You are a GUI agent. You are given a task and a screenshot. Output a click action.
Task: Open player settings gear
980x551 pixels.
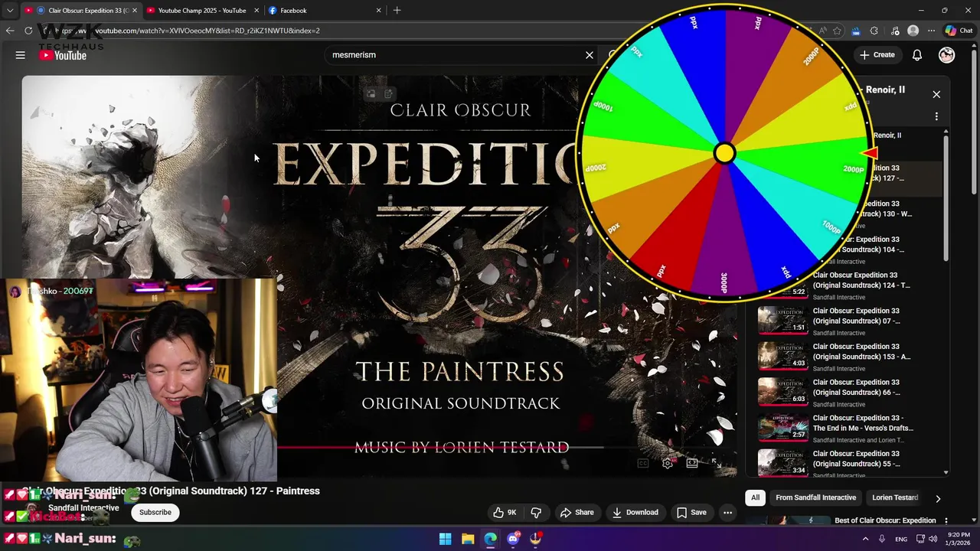(668, 463)
